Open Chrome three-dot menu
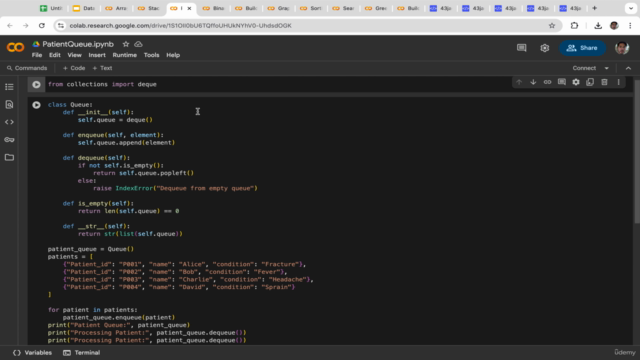The image size is (640, 360). coord(630,25)
